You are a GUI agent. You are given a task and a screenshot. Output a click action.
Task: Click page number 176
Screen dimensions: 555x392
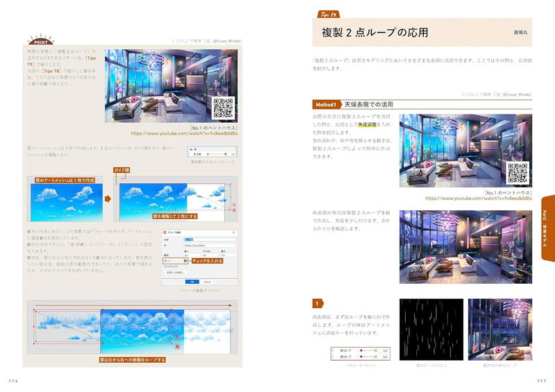point(13,381)
